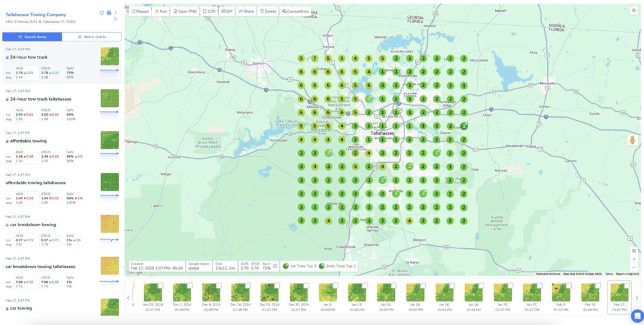Open the Jan 27 scan thumbnail

532,293
